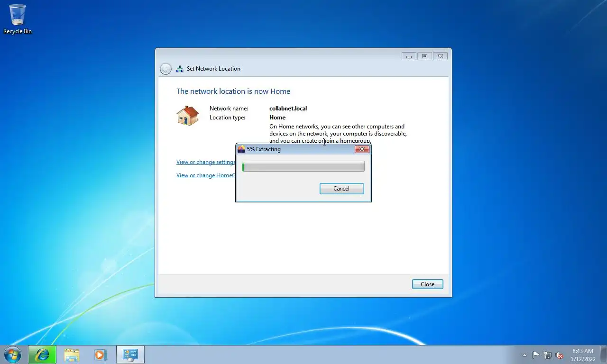Select Set Network Location taskbar item
Screen dimensions: 607x364
(x=130, y=355)
